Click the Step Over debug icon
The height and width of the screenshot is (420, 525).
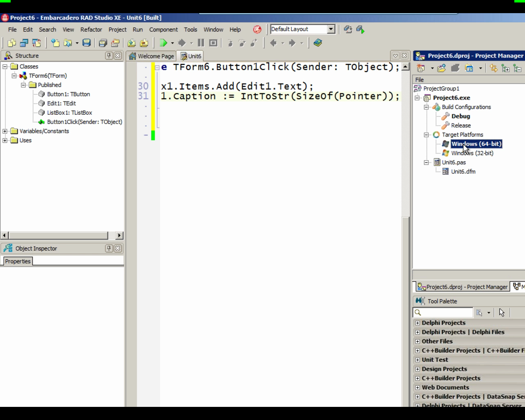(242, 43)
